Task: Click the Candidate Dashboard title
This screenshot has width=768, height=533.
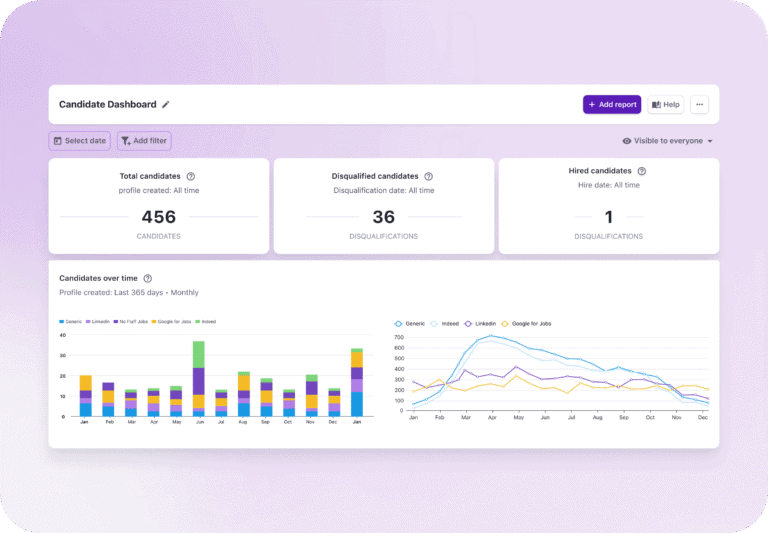Action: tap(108, 104)
